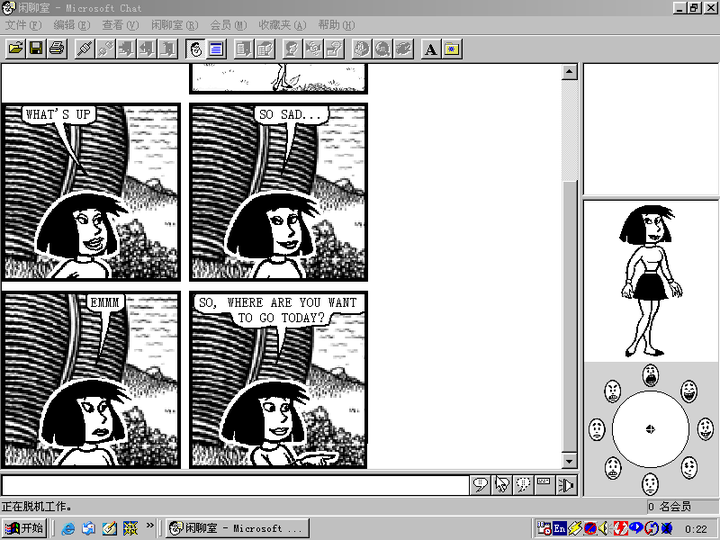This screenshot has height=540, width=720.
Task: Toggle the En language indicator in tray
Action: [560, 528]
